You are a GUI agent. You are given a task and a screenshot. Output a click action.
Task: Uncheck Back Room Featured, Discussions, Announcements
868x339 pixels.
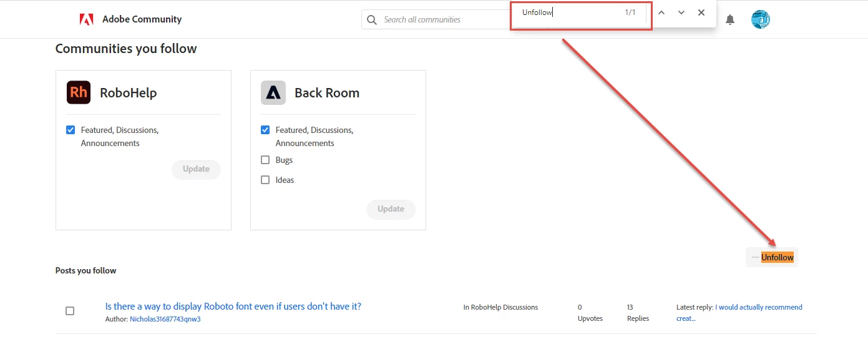click(265, 130)
